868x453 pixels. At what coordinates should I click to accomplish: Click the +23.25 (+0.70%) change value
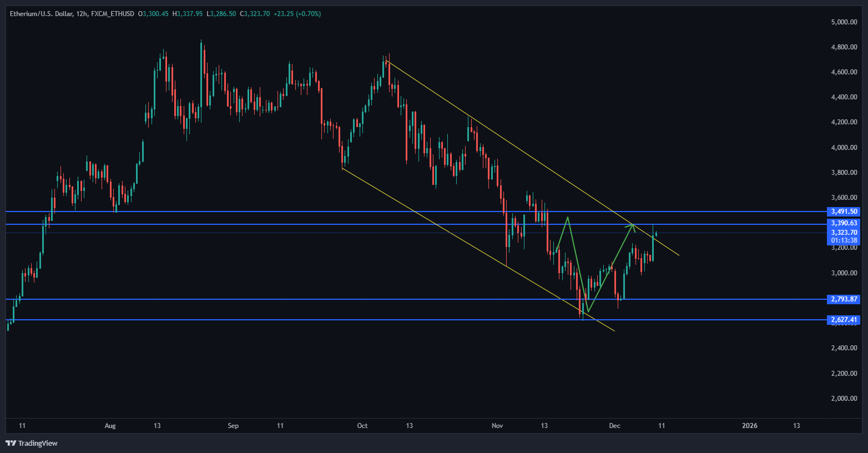point(297,13)
